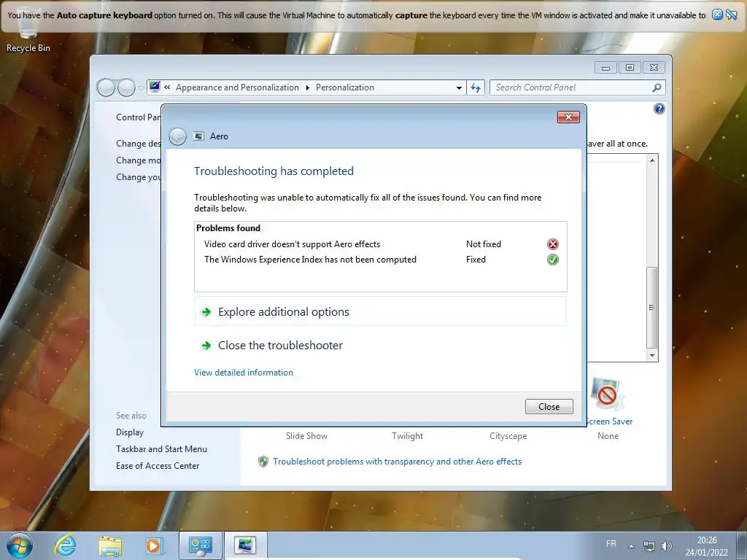Click the search magnifier icon

tap(657, 87)
